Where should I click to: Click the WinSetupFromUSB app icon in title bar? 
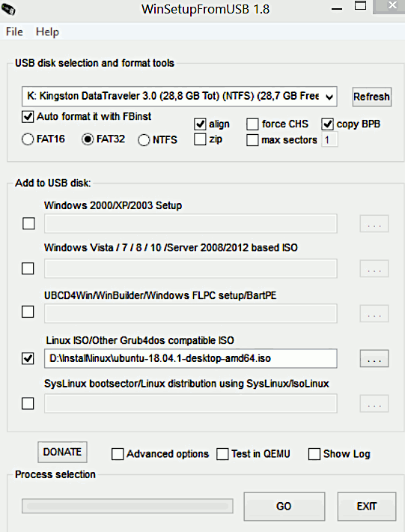(x=7, y=9)
